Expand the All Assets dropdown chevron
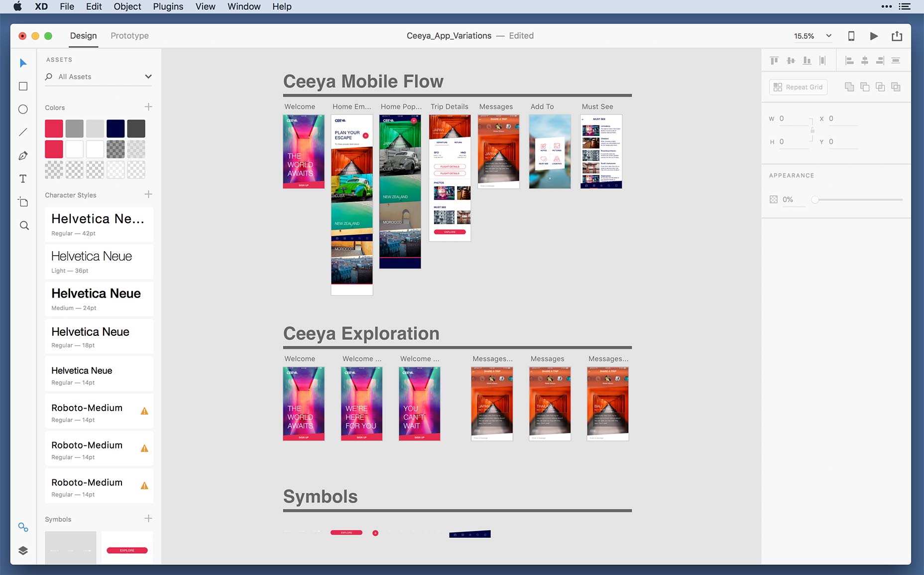Image resolution: width=924 pixels, height=575 pixels. click(x=148, y=77)
